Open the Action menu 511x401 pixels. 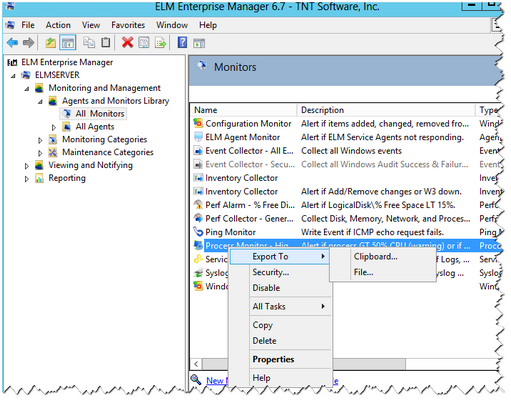click(x=58, y=25)
